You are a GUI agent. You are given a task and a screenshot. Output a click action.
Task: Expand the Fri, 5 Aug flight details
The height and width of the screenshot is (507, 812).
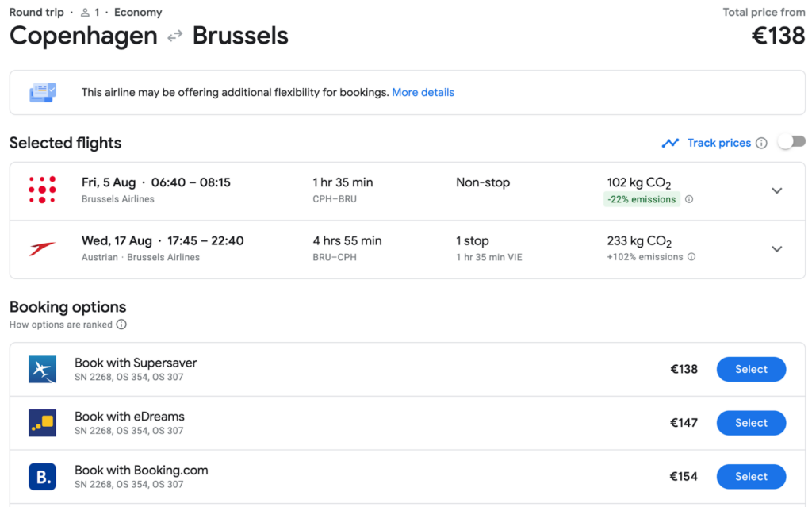coord(777,190)
